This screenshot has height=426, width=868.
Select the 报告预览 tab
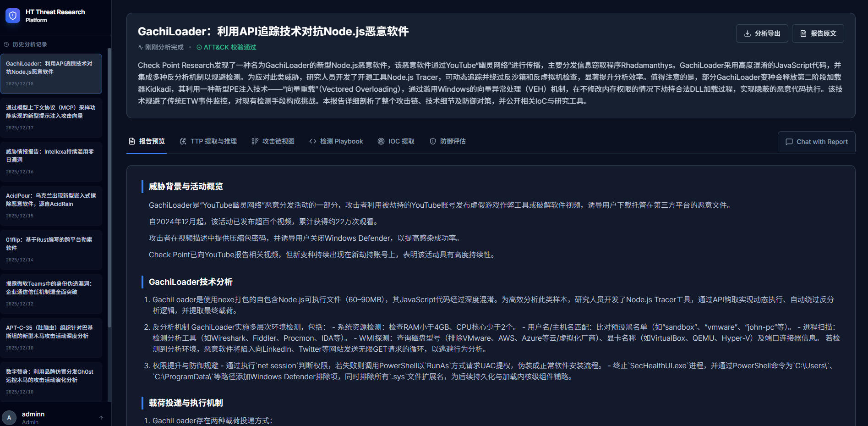pos(147,141)
